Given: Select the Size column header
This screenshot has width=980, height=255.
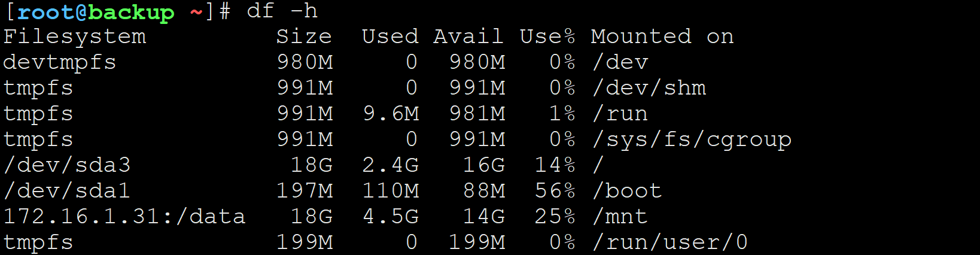Looking at the screenshot, I should (304, 37).
